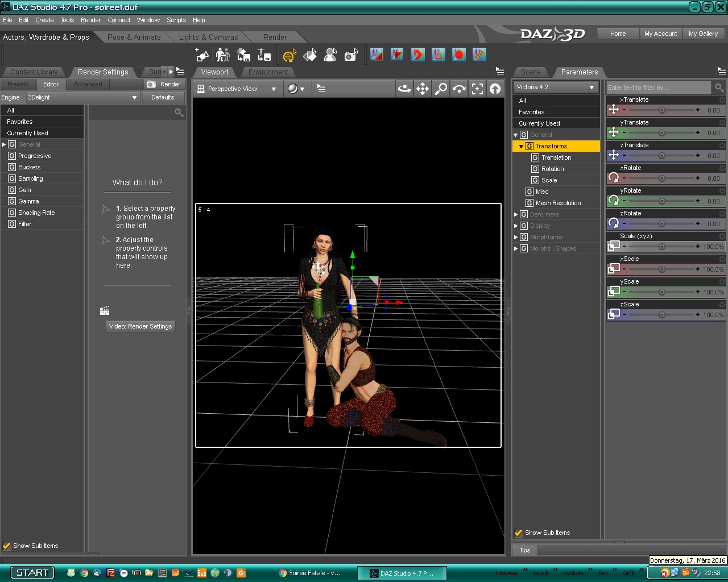Open Video: Render Settings tutorial
The image size is (728, 582).
(140, 326)
